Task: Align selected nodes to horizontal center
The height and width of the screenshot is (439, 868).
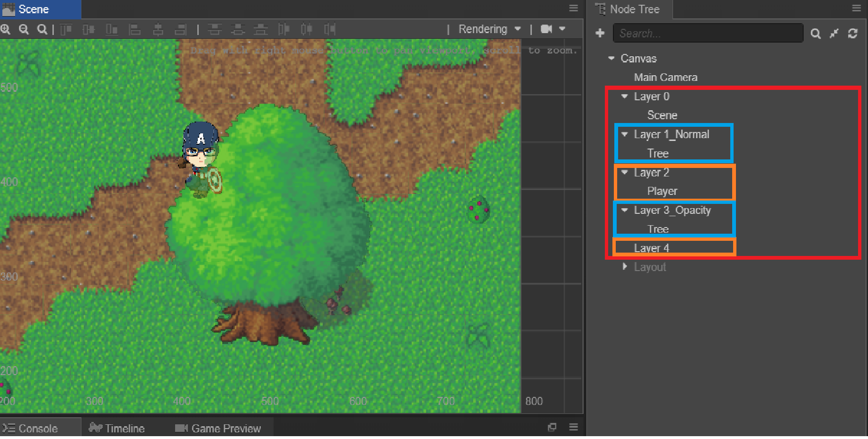Action: coord(158,29)
